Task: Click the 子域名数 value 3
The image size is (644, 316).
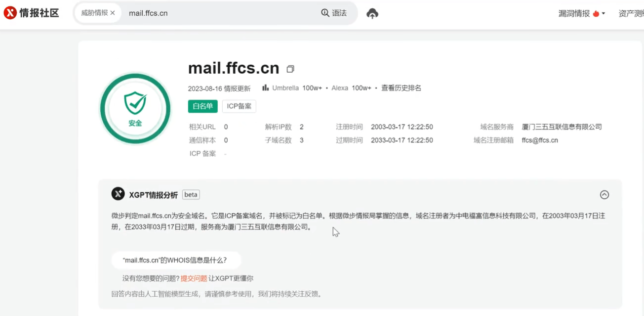Action: 302,140
